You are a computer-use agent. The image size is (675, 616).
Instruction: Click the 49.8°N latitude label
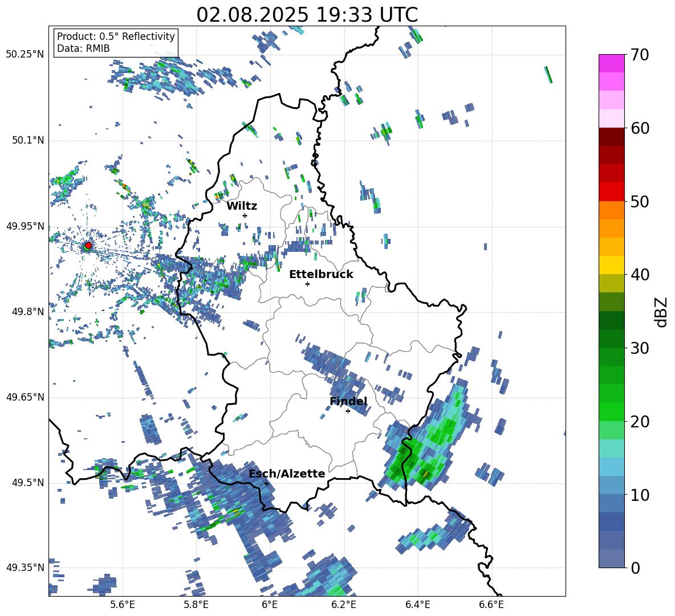(x=28, y=311)
